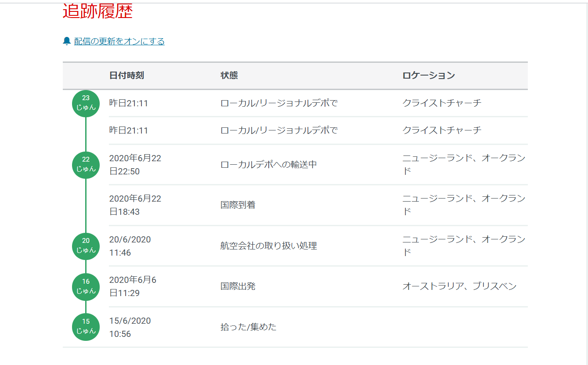588x365 pixels.
Task: Click the bell icon beside the delivery updates link
Action: click(67, 41)
